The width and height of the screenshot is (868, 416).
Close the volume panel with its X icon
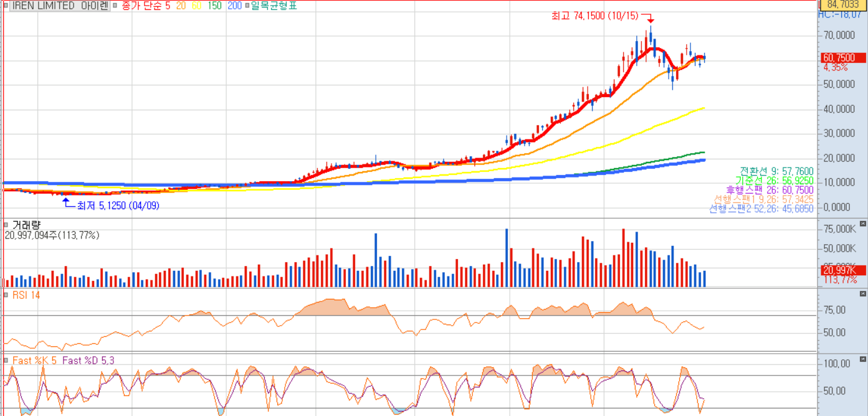pos(862,224)
